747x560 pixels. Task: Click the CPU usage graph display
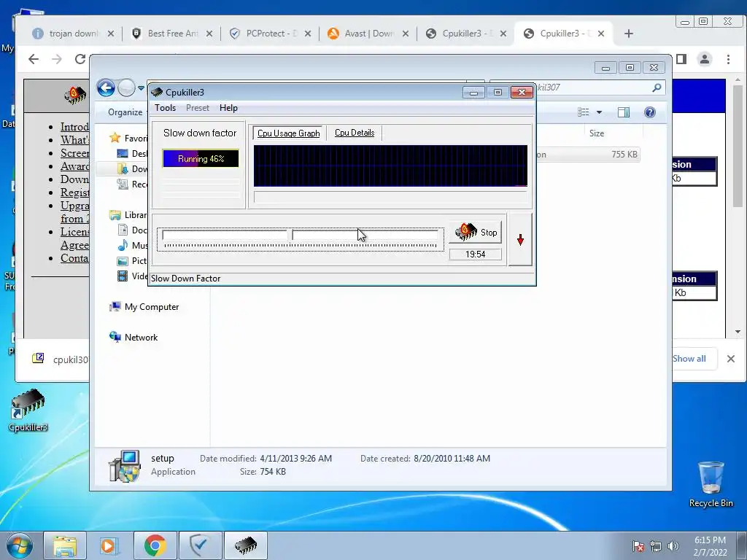pyautogui.click(x=390, y=166)
